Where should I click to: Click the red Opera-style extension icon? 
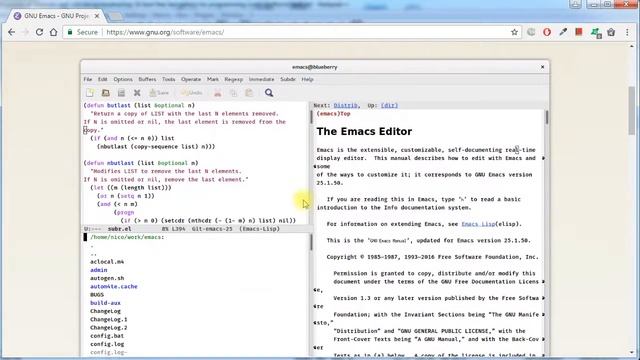(x=547, y=32)
